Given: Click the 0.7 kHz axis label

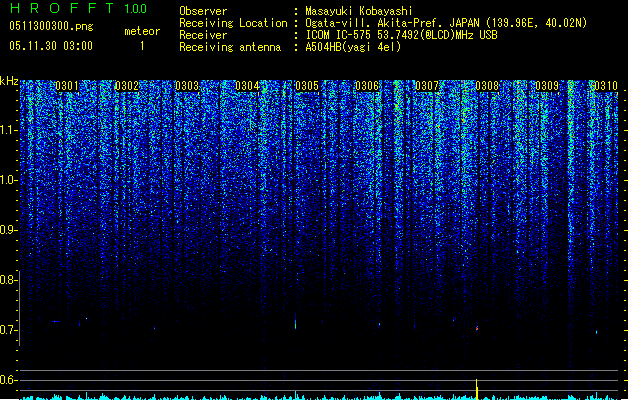Looking at the screenshot, I should tap(9, 330).
